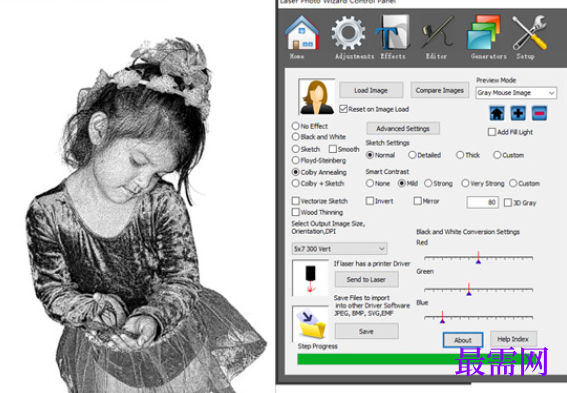Open the Adjustments gear icon

tap(348, 33)
